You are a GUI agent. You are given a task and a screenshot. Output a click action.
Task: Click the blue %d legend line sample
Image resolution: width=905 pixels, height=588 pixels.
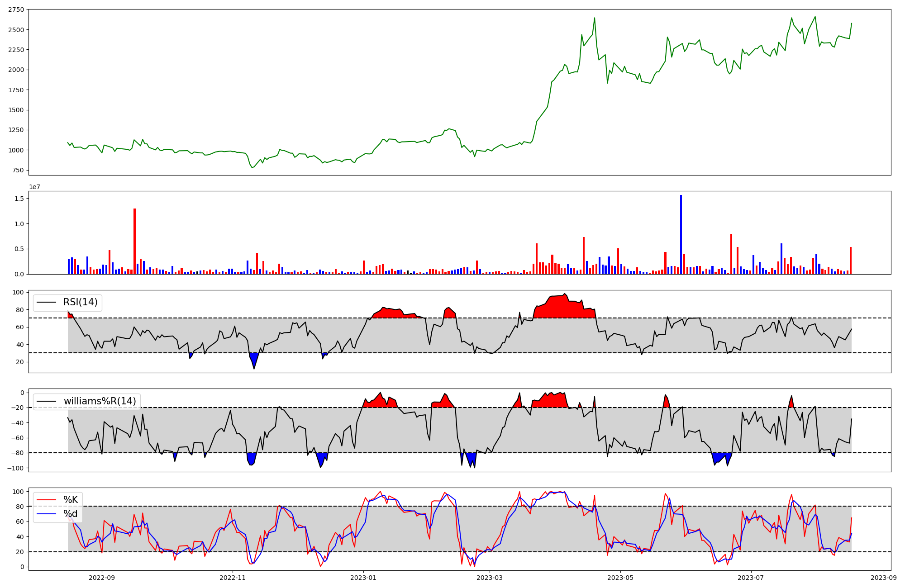47,514
